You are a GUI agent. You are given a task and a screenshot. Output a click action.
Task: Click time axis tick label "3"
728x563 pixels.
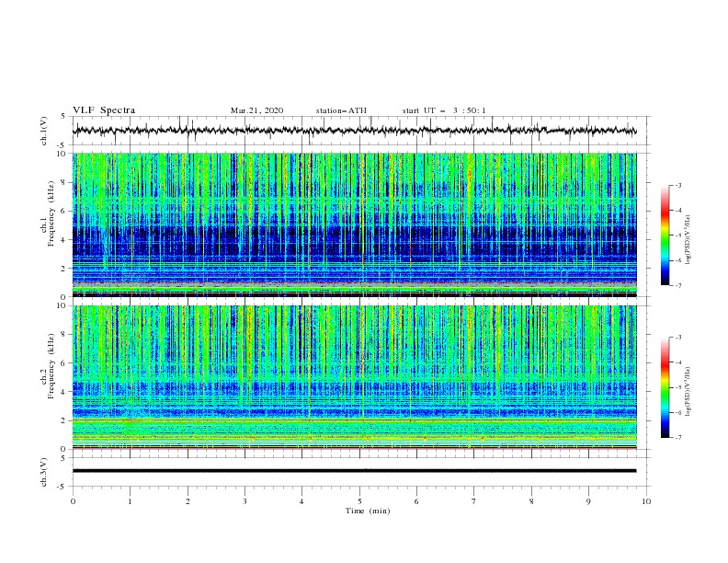click(x=245, y=501)
